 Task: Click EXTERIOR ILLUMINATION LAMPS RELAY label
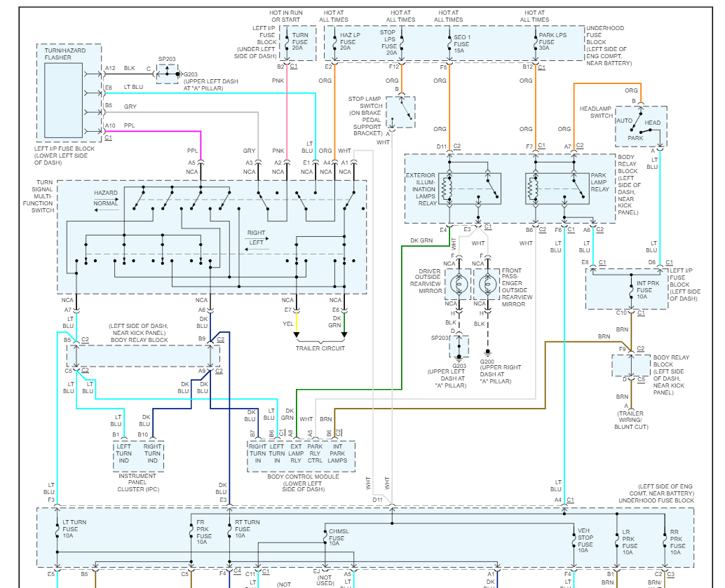421,189
